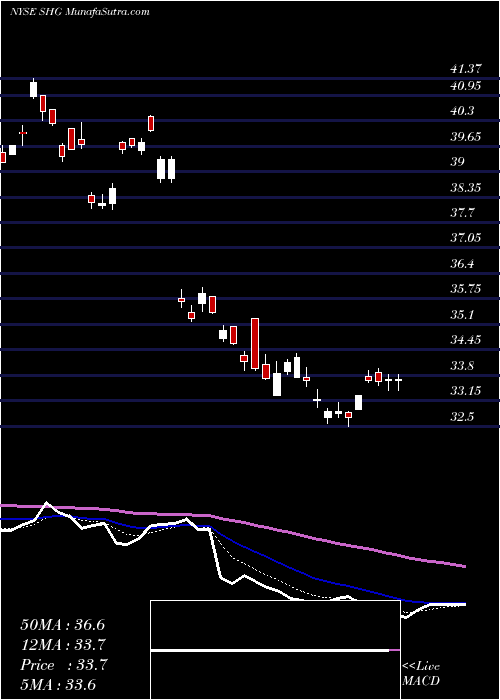
Task: Click the 5MA : 33.6 readout
Action: coord(58,684)
